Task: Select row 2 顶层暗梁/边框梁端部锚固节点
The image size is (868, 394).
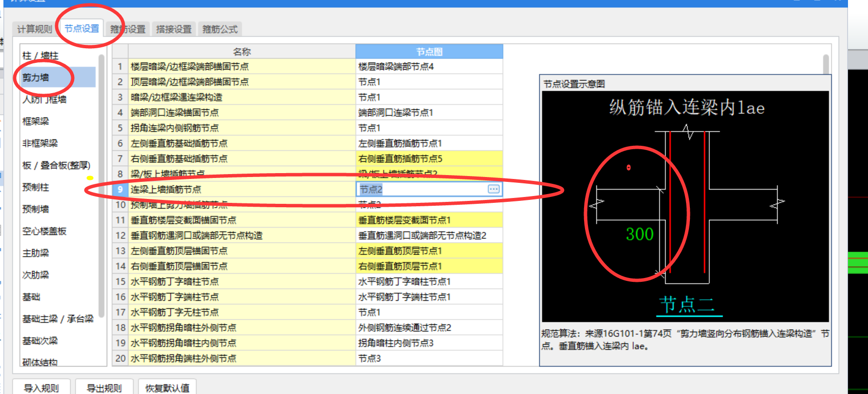Action: point(242,82)
